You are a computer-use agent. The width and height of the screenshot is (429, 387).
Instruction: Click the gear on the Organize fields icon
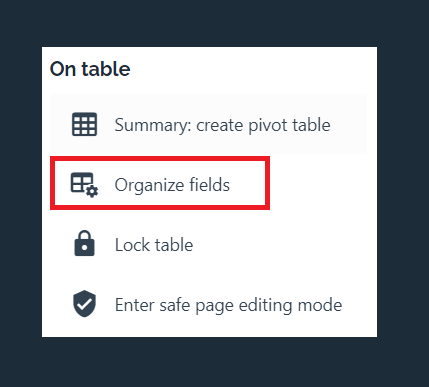tap(92, 191)
